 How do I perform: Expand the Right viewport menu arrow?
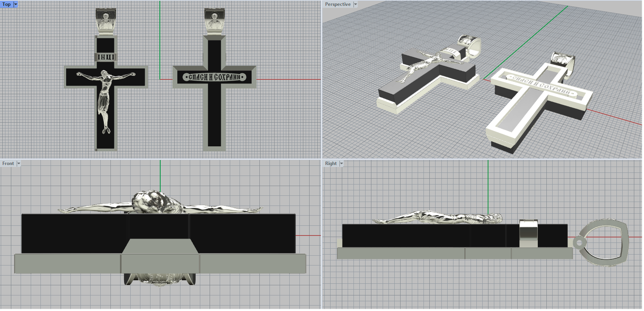341,164
